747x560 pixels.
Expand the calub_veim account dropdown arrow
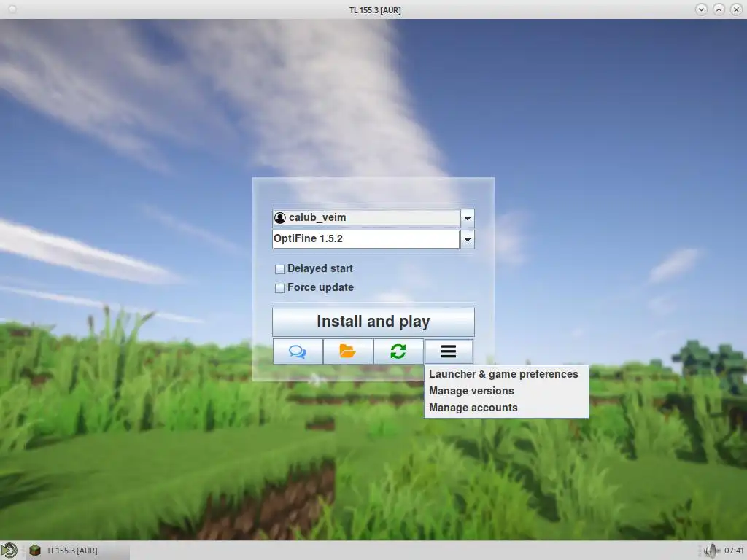468,218
